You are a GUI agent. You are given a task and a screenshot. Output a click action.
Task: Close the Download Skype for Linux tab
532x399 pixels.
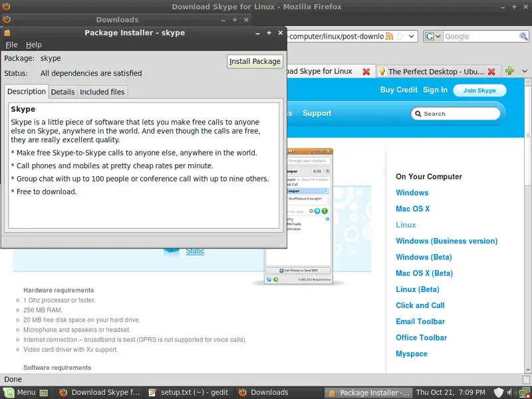point(366,72)
